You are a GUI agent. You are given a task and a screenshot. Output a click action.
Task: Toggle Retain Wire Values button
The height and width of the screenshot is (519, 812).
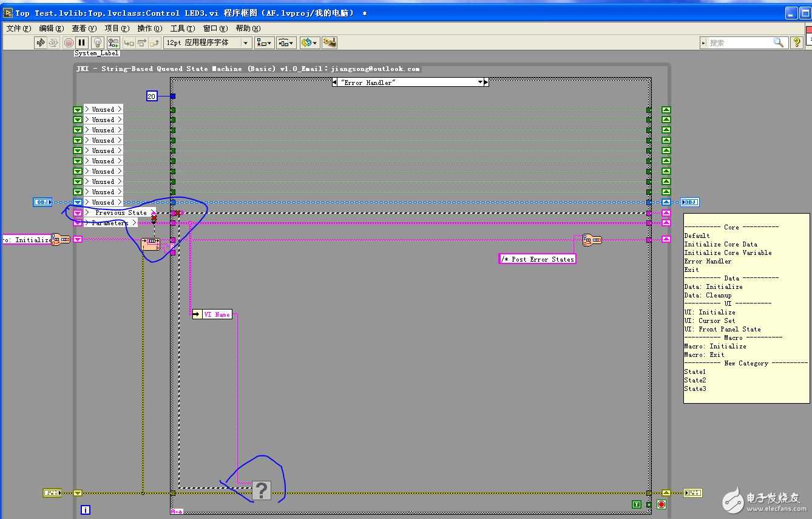tap(113, 42)
